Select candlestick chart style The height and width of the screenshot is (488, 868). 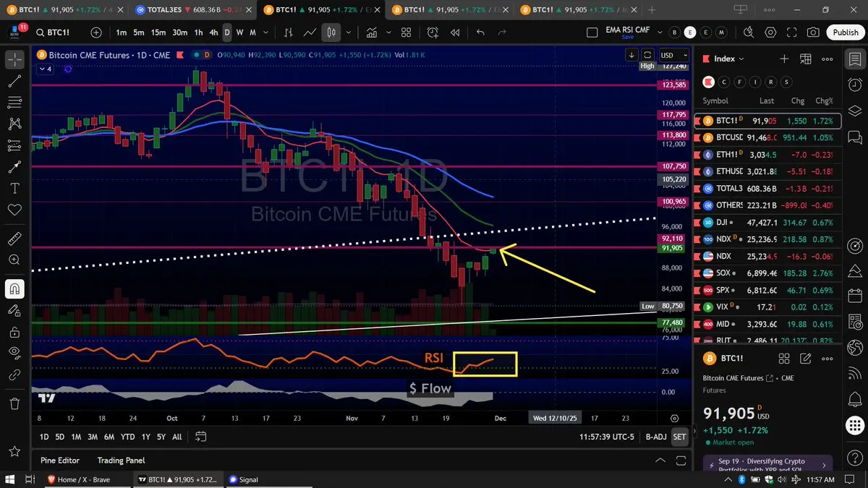point(332,33)
